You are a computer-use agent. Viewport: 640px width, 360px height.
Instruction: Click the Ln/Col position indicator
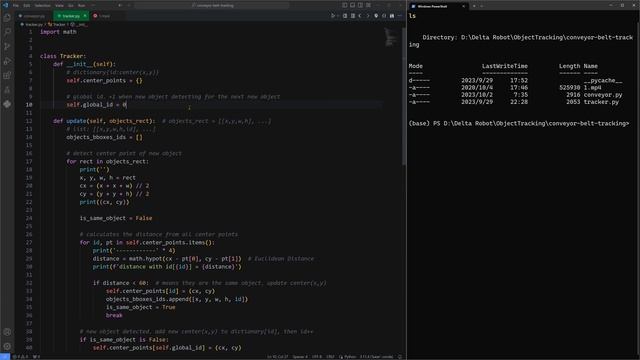(278, 357)
